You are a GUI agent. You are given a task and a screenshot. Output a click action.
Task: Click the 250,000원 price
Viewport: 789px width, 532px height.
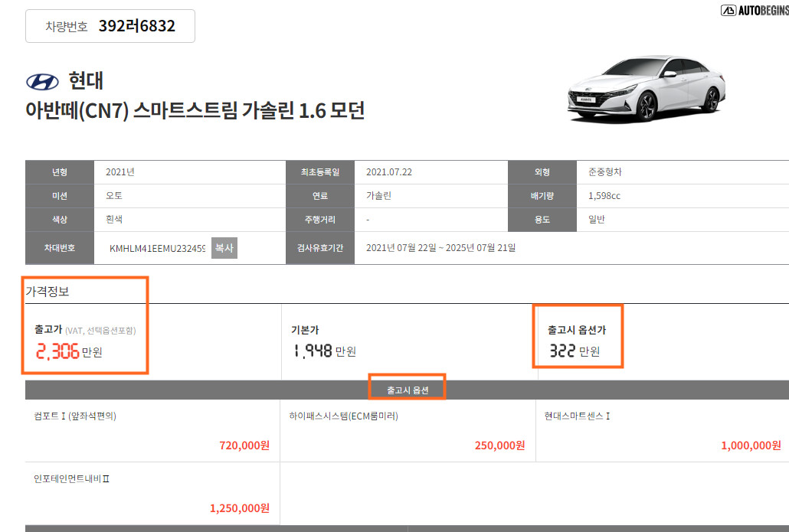[499, 446]
